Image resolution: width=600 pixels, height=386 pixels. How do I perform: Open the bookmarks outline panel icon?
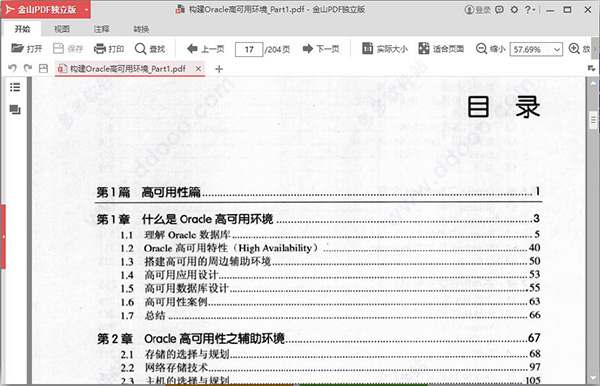pos(15,87)
